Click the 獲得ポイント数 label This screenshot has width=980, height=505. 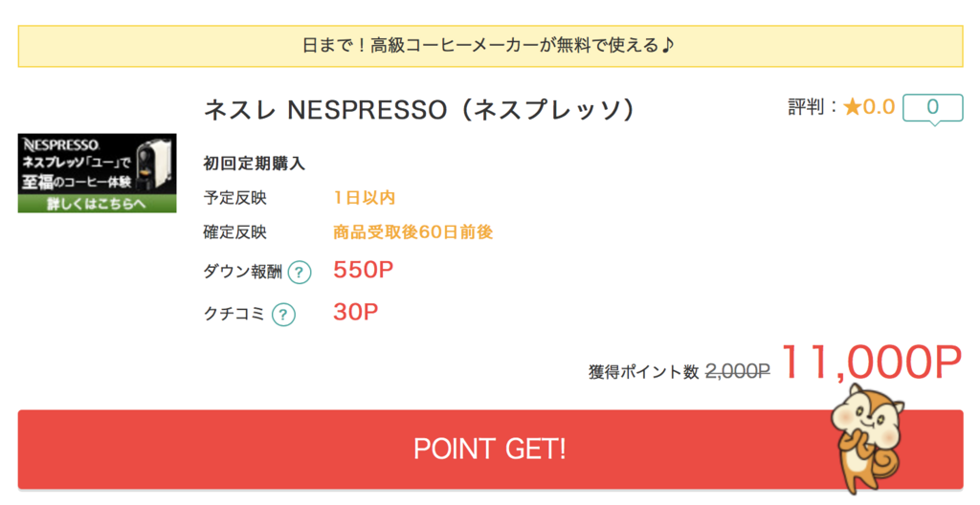pos(643,372)
